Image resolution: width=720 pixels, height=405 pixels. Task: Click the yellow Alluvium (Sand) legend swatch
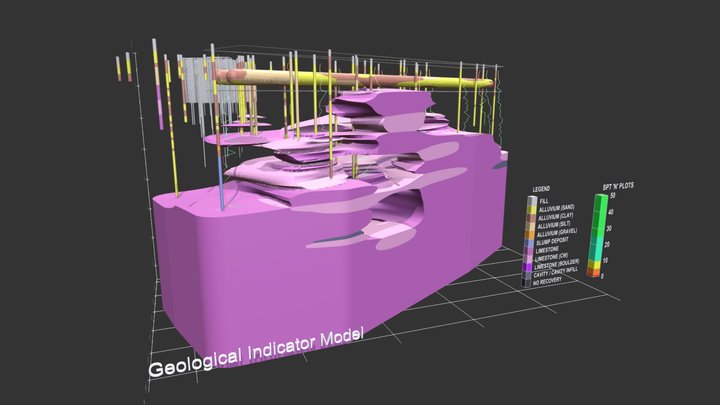[531, 210]
